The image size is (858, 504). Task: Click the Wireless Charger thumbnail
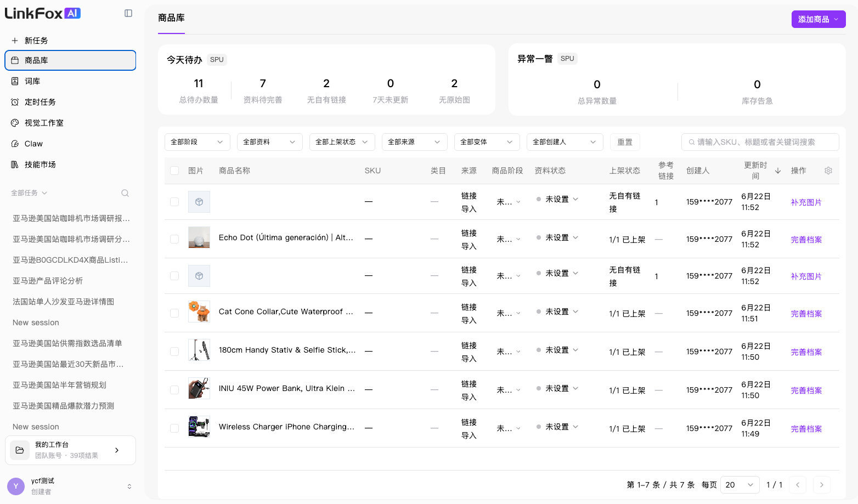[199, 427]
